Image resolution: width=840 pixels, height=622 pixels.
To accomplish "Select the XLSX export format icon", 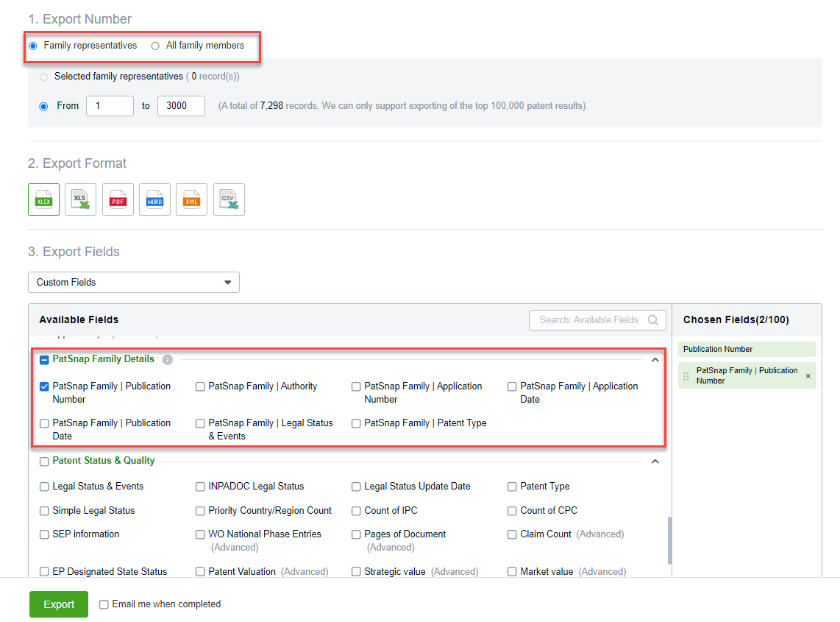I will coord(43,199).
